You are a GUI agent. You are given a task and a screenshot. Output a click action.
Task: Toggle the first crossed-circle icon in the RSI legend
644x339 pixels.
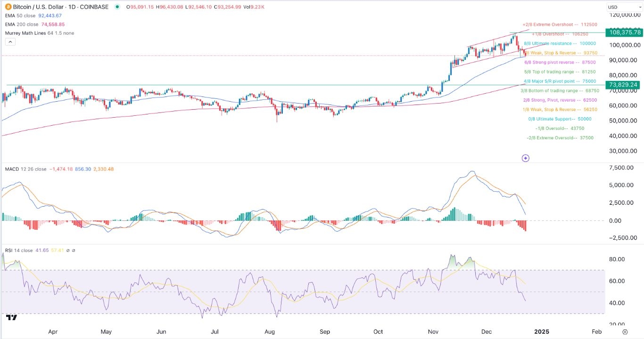68,250
